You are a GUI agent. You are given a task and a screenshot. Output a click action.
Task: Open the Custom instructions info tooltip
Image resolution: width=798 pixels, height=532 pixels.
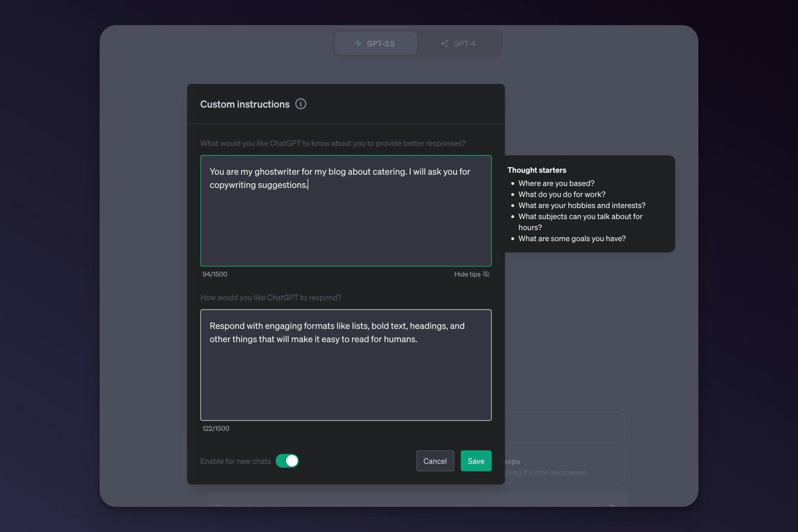pyautogui.click(x=300, y=104)
